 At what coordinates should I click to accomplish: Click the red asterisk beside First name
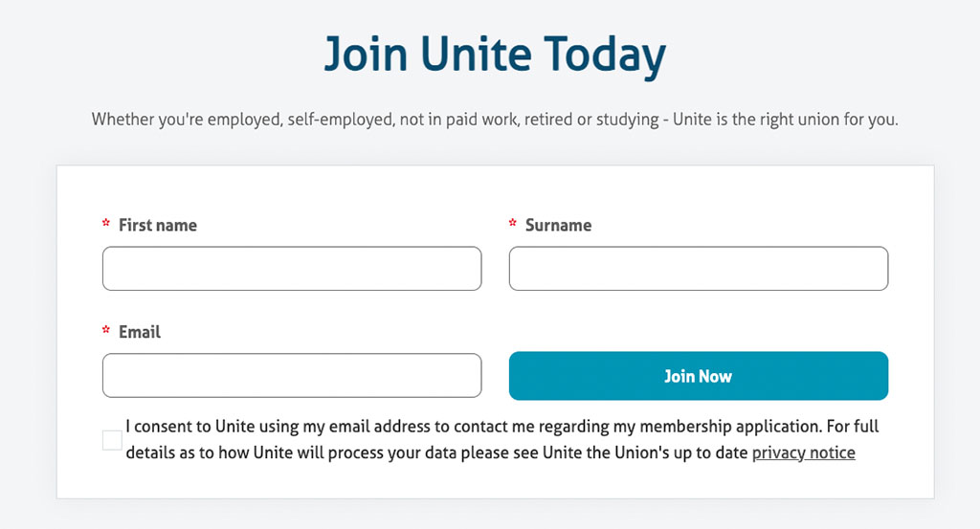(x=105, y=223)
